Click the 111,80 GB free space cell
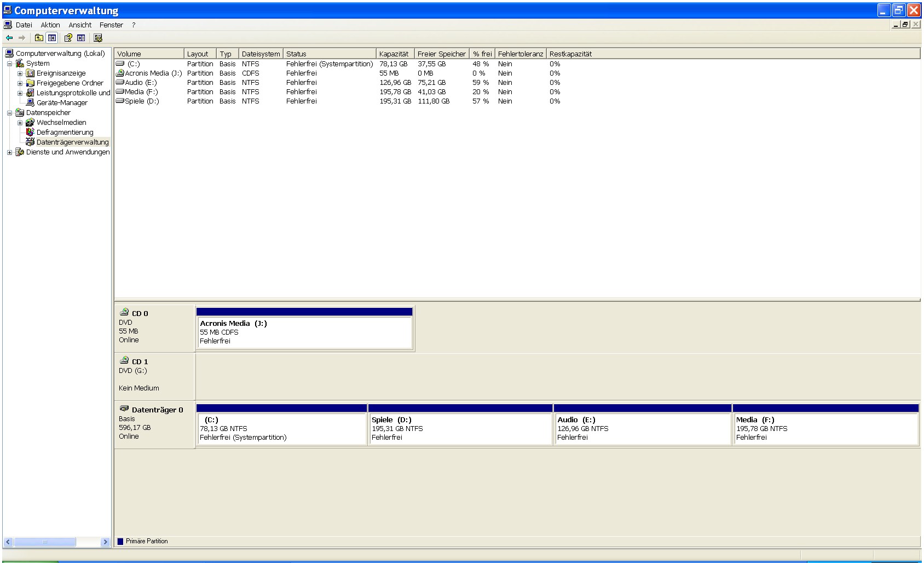924x563 pixels. point(434,101)
